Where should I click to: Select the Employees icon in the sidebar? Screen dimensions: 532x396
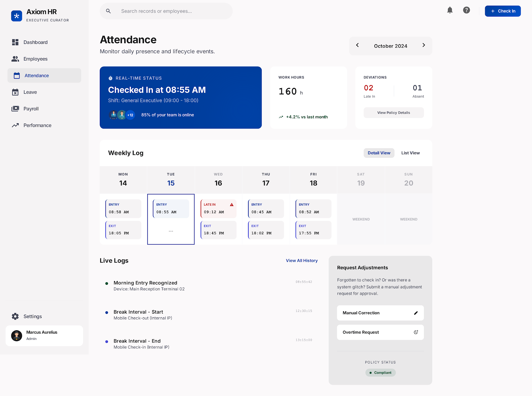click(x=15, y=59)
